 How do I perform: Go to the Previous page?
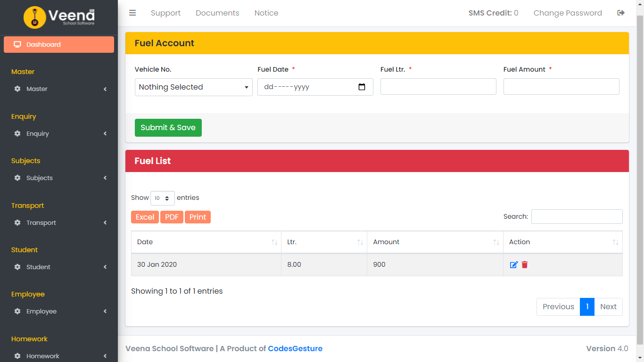pos(558,307)
